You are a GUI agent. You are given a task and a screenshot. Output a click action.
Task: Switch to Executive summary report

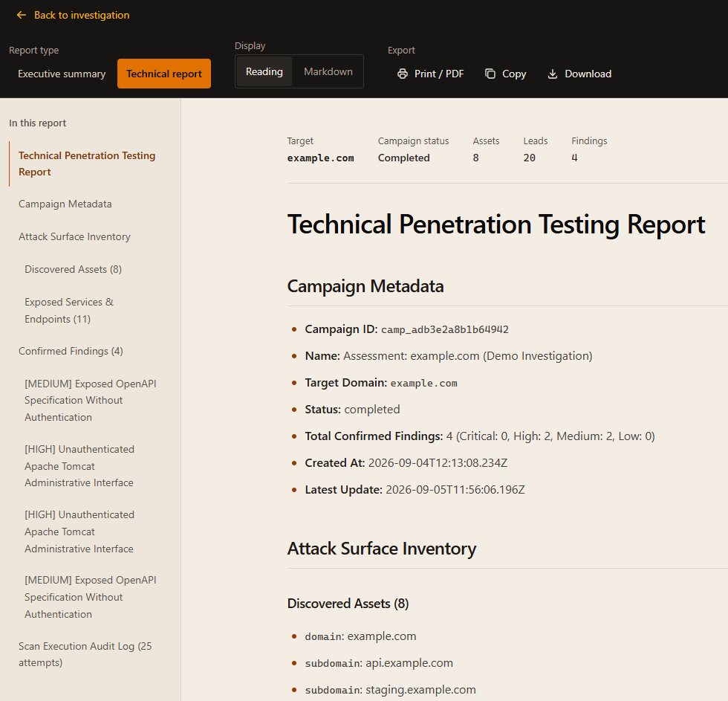62,74
